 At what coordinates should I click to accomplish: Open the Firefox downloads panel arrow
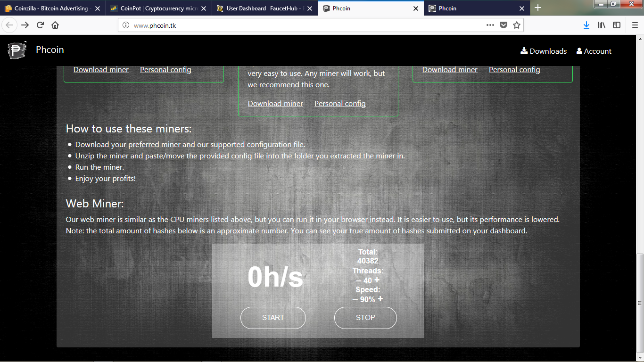click(x=586, y=25)
